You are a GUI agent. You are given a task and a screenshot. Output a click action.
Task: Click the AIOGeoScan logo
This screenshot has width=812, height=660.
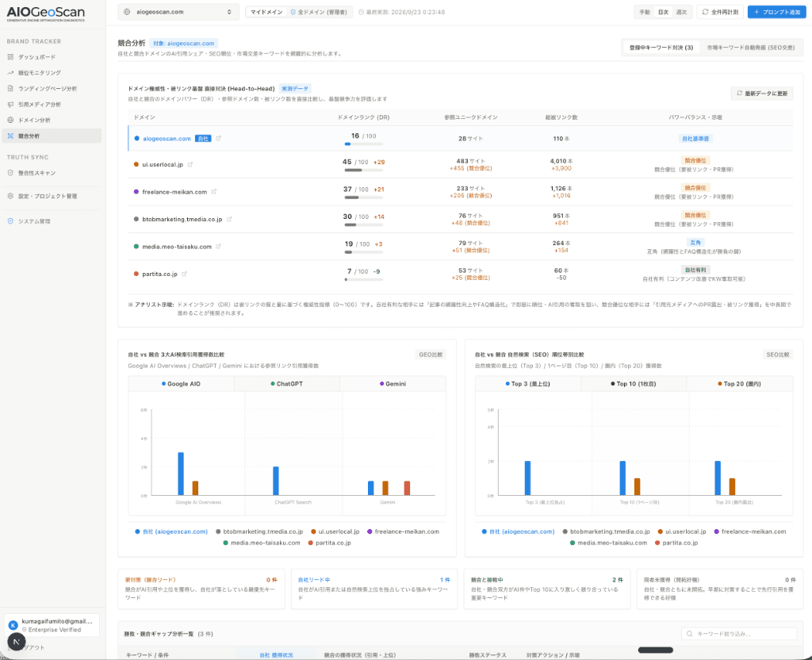click(45, 14)
